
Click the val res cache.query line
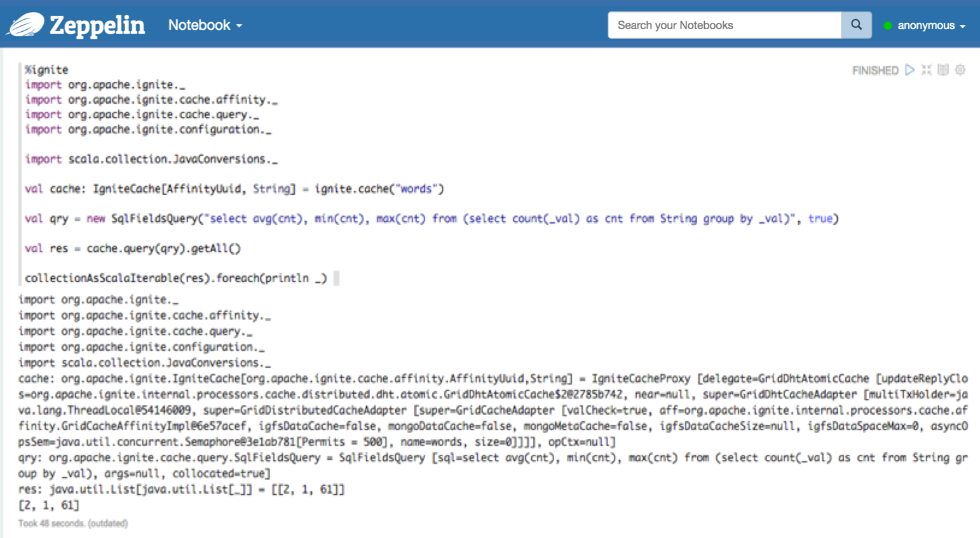point(133,248)
